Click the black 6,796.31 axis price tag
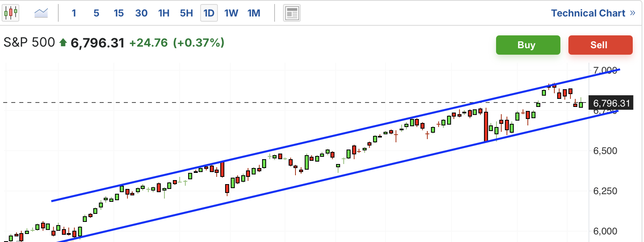 pyautogui.click(x=611, y=103)
